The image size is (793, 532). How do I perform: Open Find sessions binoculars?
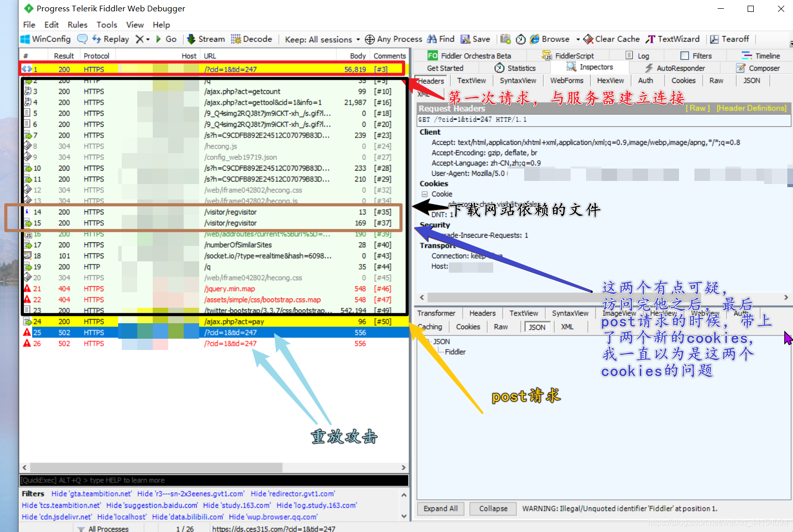[x=441, y=39]
